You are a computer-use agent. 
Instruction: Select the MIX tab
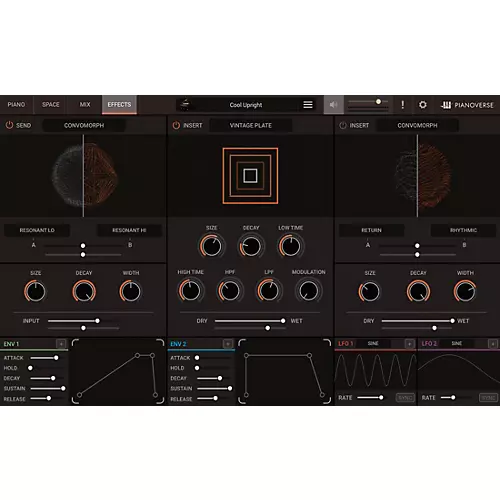(85, 105)
